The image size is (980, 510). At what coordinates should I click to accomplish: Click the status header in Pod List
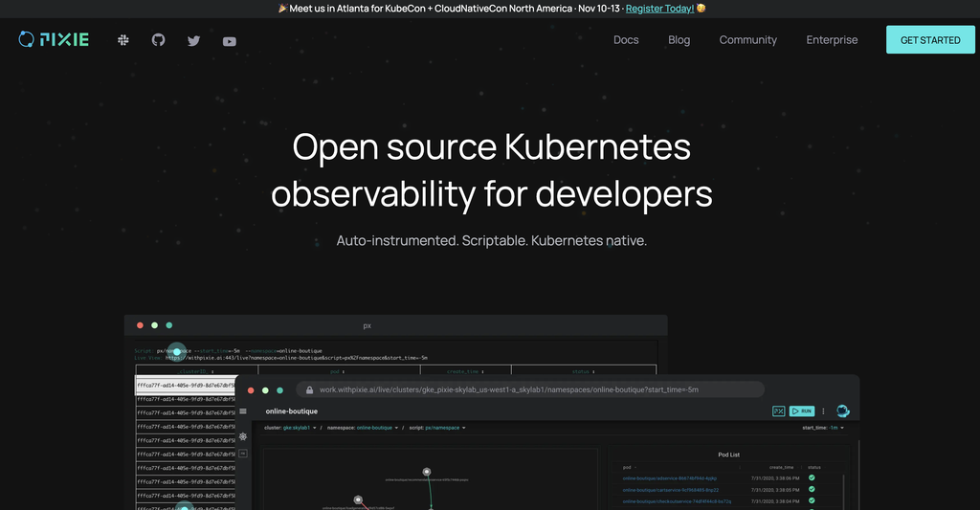pyautogui.click(x=813, y=468)
